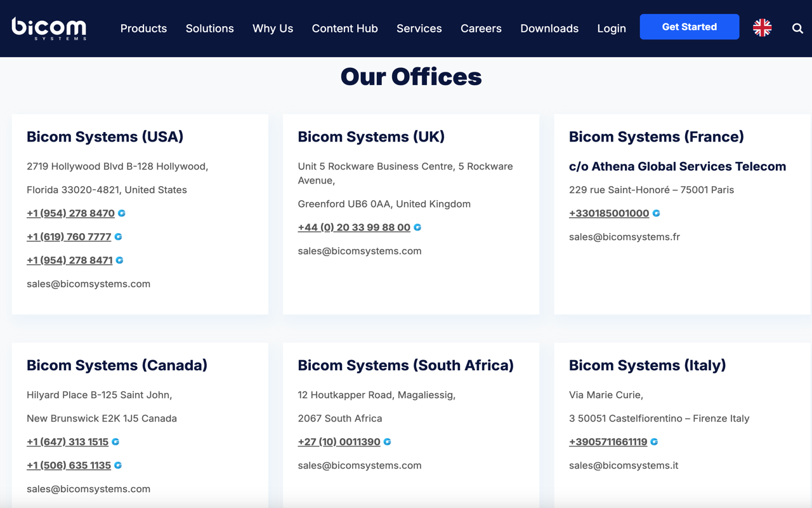Call Italy number +3905711661119
Screen dimensions: 812x508
pos(608,442)
